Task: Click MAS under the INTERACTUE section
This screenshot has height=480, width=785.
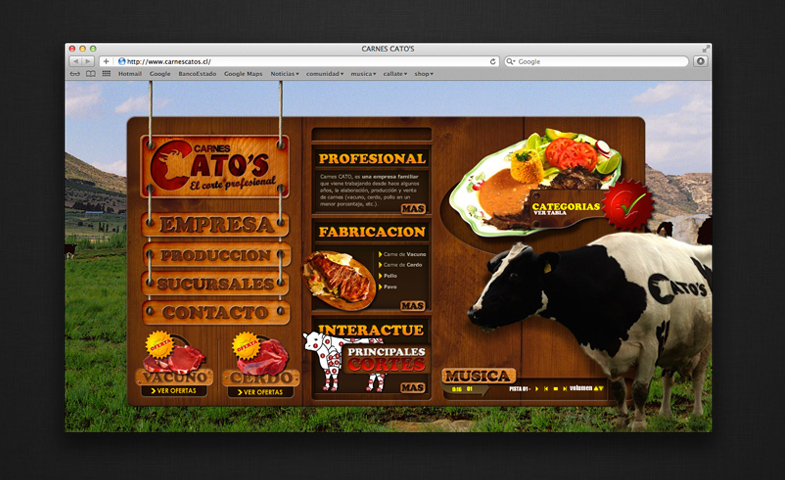Action: (x=413, y=387)
